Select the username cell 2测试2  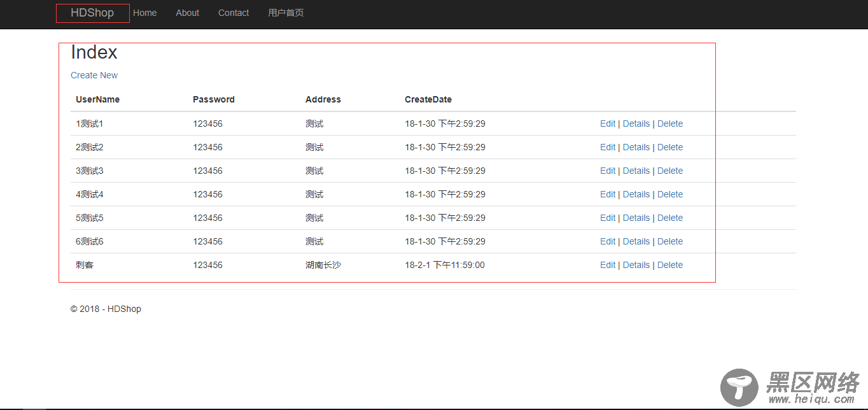click(89, 147)
